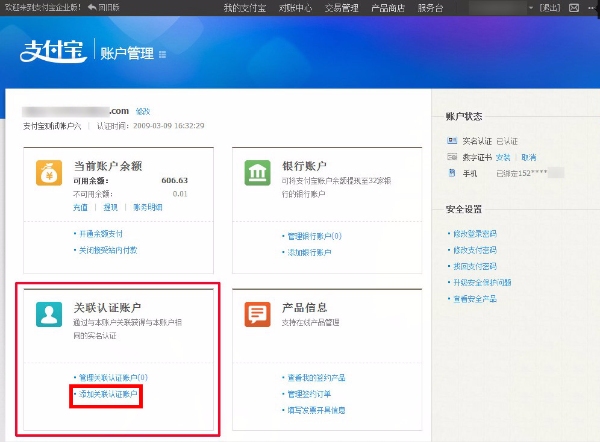Open the 我的支付宝 menu
This screenshot has width=600, height=442.
point(245,8)
